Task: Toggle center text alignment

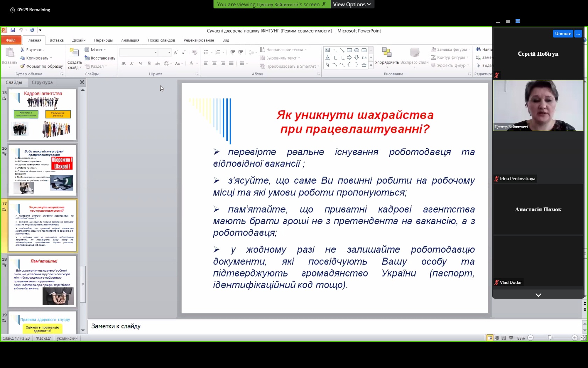Action: click(214, 63)
